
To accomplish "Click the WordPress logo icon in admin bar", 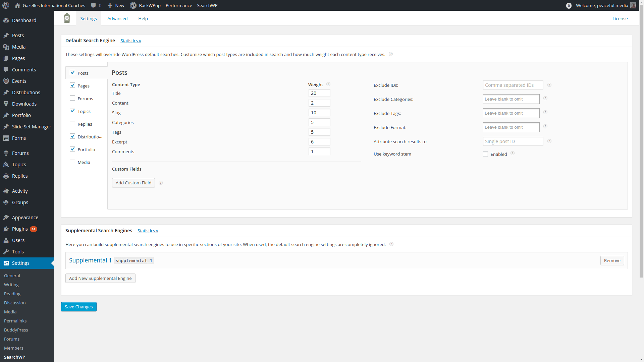I will 6,5.
